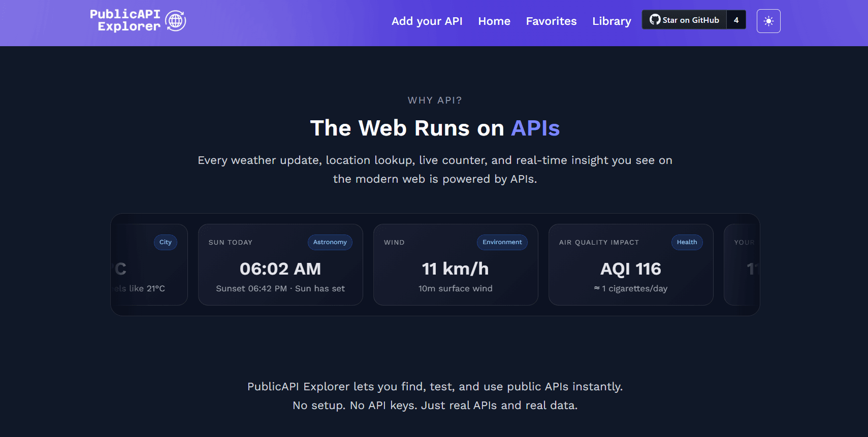Go to the Home nav link
868x437 pixels.
494,21
